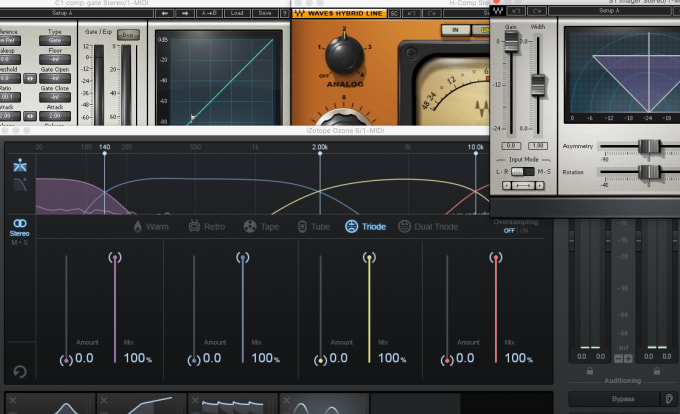Click the redo button in H-Comp toolbar

(432, 13)
